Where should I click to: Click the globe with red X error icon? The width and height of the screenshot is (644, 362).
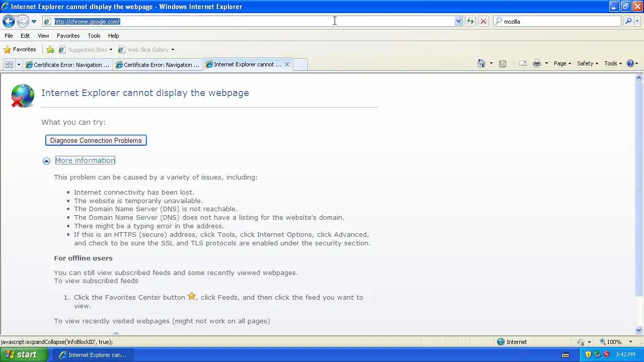point(23,96)
